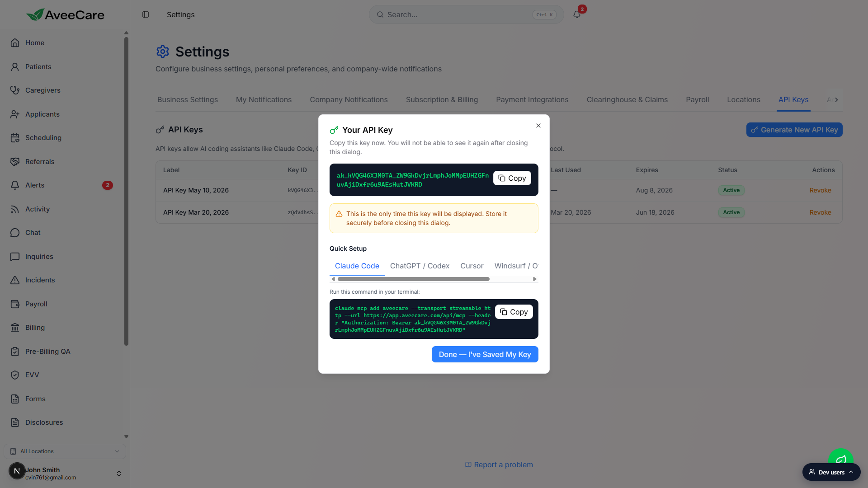Open Home from the sidebar
Screen dimensions: 868x488
coord(35,43)
